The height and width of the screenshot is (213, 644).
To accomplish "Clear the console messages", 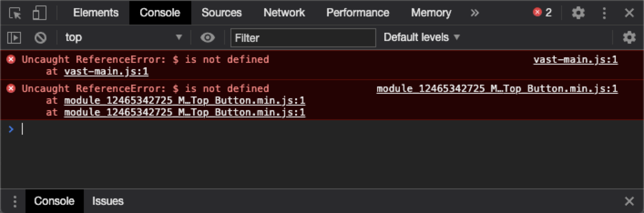I will pos(41,38).
